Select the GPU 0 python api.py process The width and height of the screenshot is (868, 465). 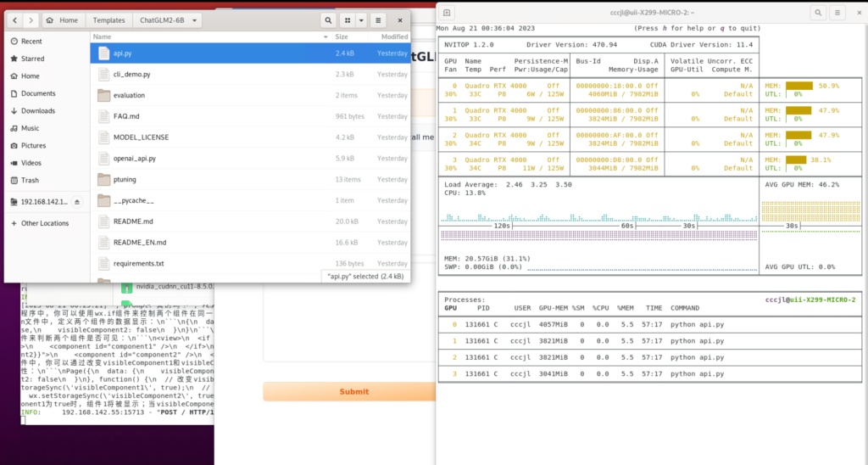(x=650, y=325)
